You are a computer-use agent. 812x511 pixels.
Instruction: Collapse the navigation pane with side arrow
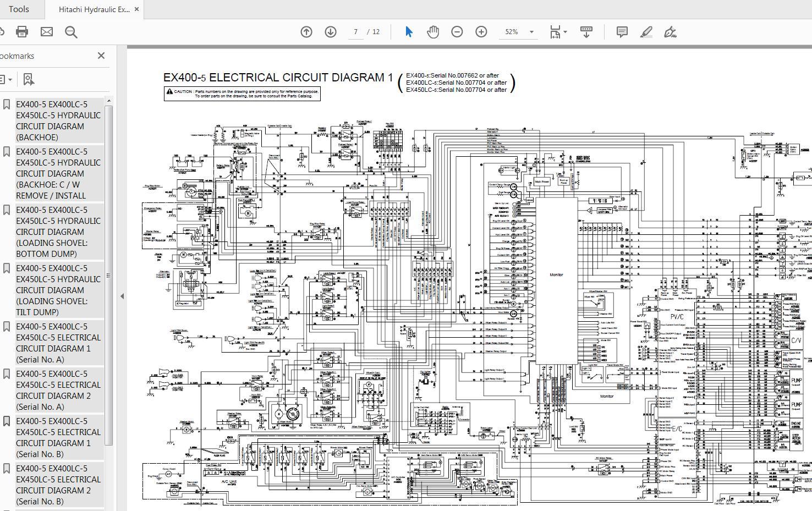click(x=122, y=296)
